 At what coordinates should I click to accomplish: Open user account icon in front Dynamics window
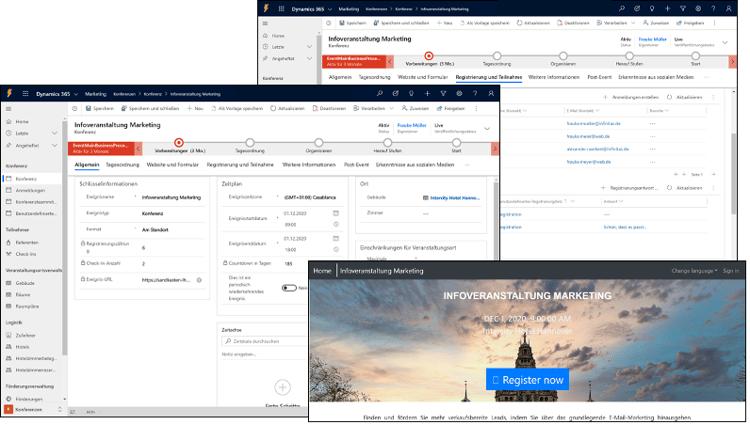pyautogui.click(x=491, y=94)
